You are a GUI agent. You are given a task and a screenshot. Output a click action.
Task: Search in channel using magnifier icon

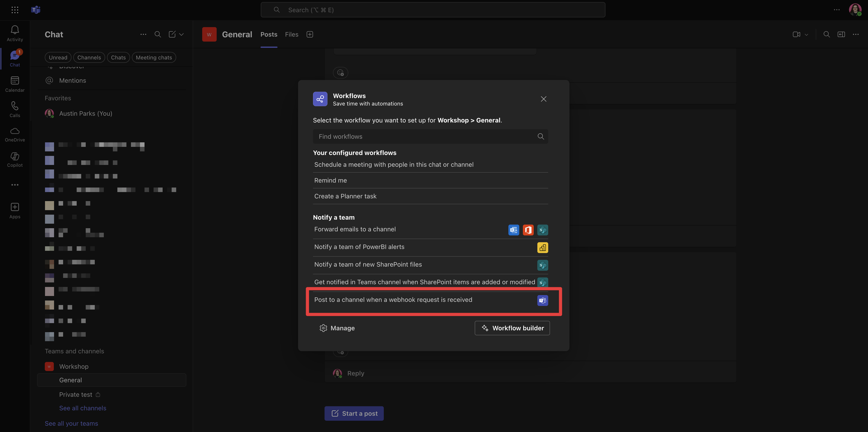[x=827, y=34]
